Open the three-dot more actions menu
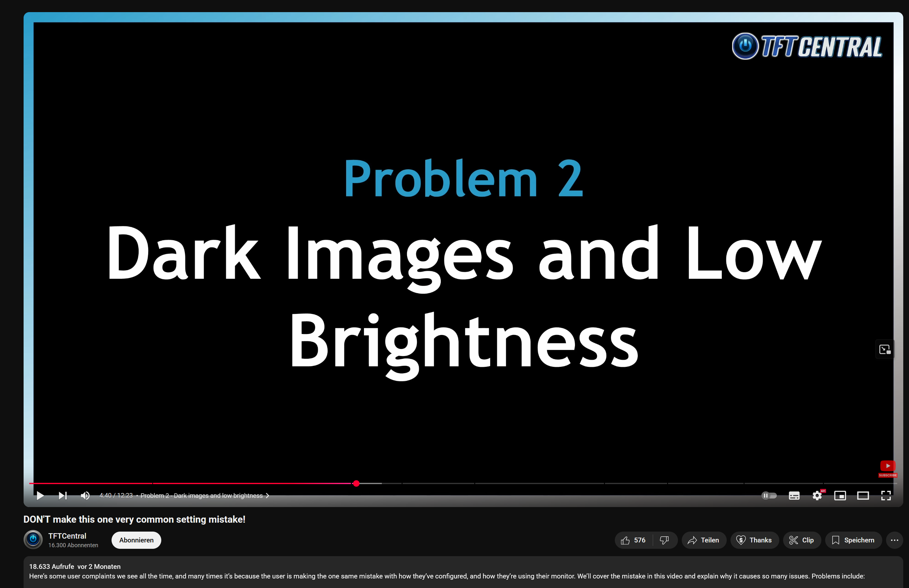Image resolution: width=909 pixels, height=588 pixels. 894,540
